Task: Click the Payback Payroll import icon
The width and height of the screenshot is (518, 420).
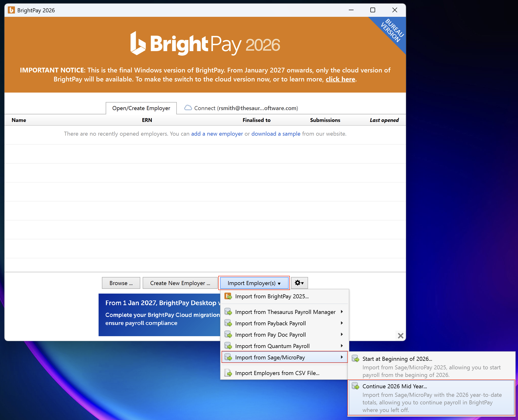Action: point(228,323)
